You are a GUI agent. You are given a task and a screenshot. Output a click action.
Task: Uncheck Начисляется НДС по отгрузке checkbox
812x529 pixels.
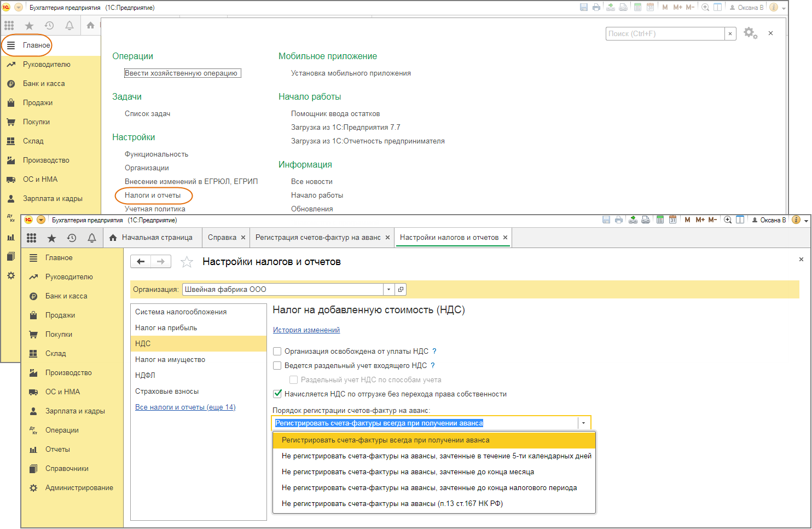pyautogui.click(x=277, y=394)
